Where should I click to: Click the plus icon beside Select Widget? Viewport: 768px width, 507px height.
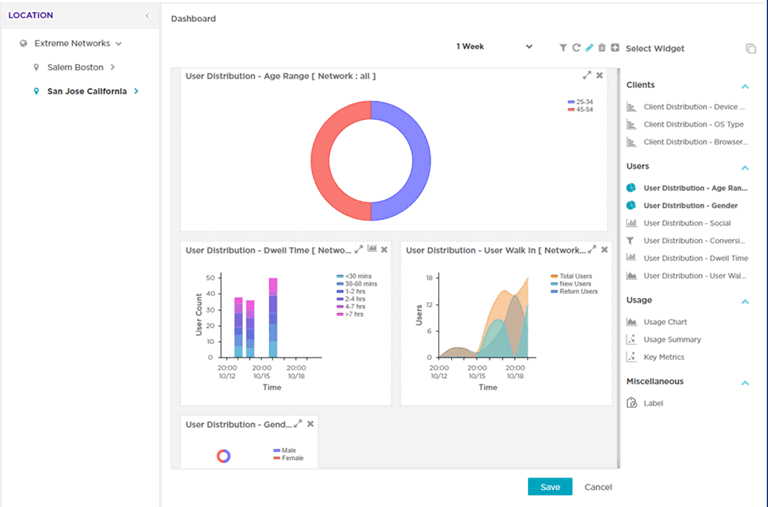[x=615, y=48]
